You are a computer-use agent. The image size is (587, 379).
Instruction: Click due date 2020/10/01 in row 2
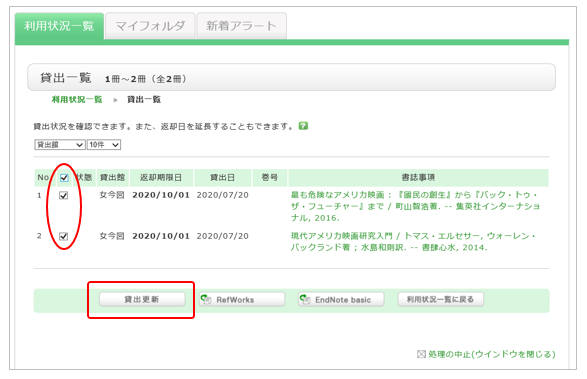pyautogui.click(x=161, y=236)
